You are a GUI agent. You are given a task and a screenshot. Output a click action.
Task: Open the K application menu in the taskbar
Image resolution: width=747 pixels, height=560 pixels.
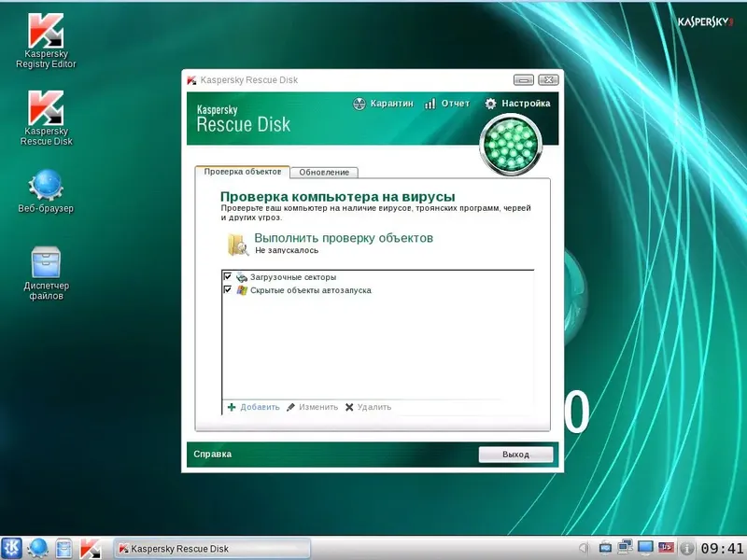(13, 549)
